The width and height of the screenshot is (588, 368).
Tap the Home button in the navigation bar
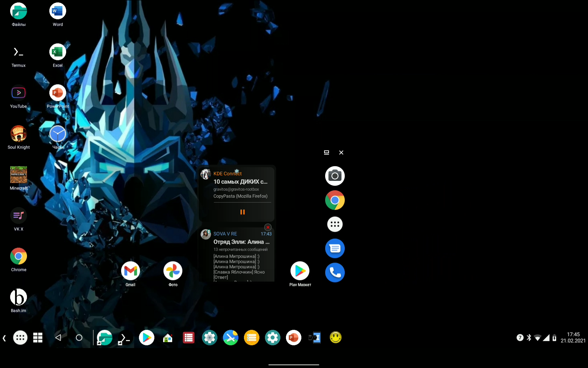[x=79, y=338]
